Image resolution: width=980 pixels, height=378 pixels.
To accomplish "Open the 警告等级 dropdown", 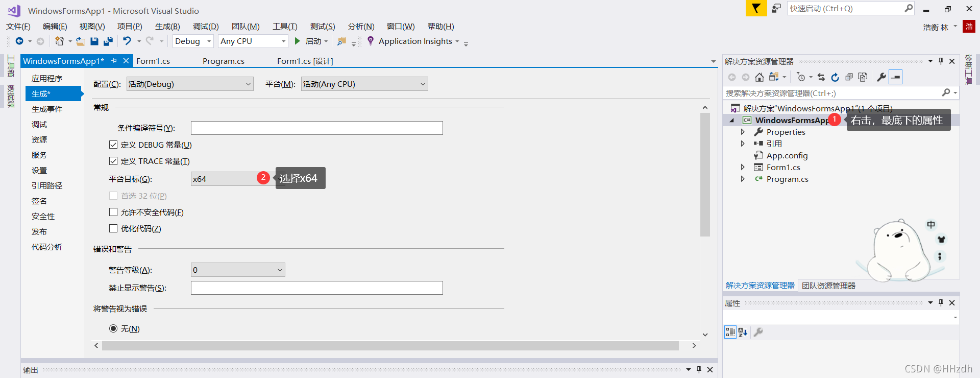I will pyautogui.click(x=238, y=270).
